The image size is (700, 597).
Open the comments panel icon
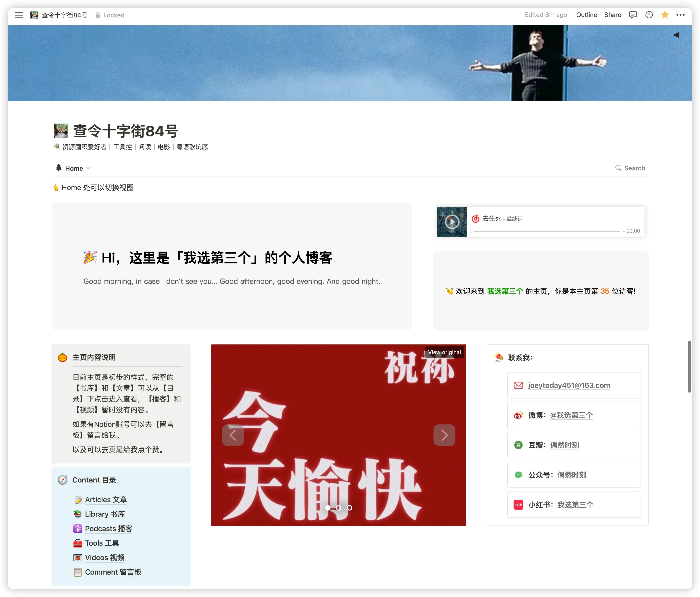[633, 15]
